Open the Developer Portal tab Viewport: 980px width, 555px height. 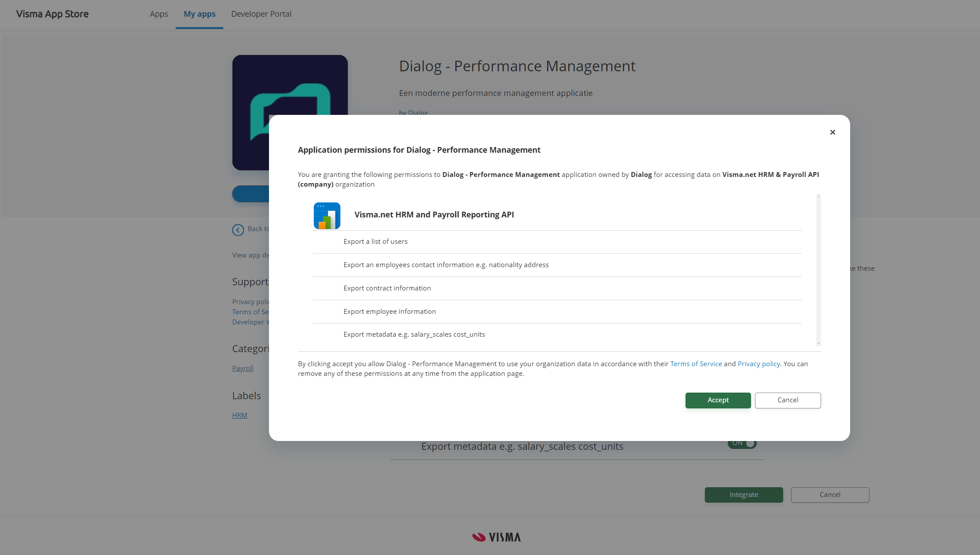(261, 14)
